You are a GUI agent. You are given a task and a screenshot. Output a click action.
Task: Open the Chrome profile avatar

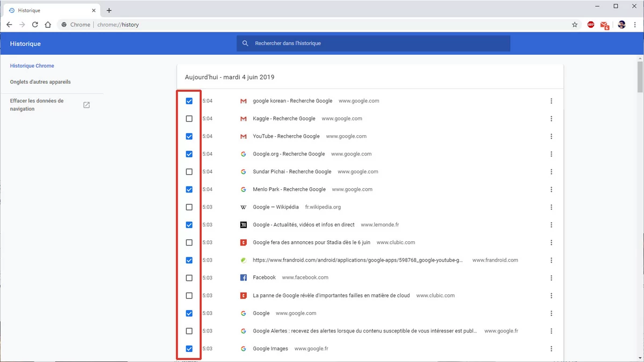pos(621,25)
